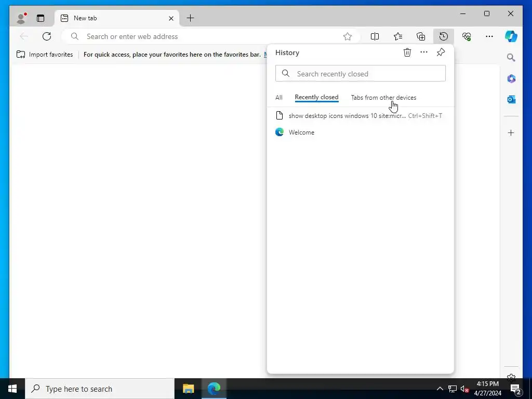Click the Edge taskbar icon
The width and height of the screenshot is (532, 399).
(214, 389)
